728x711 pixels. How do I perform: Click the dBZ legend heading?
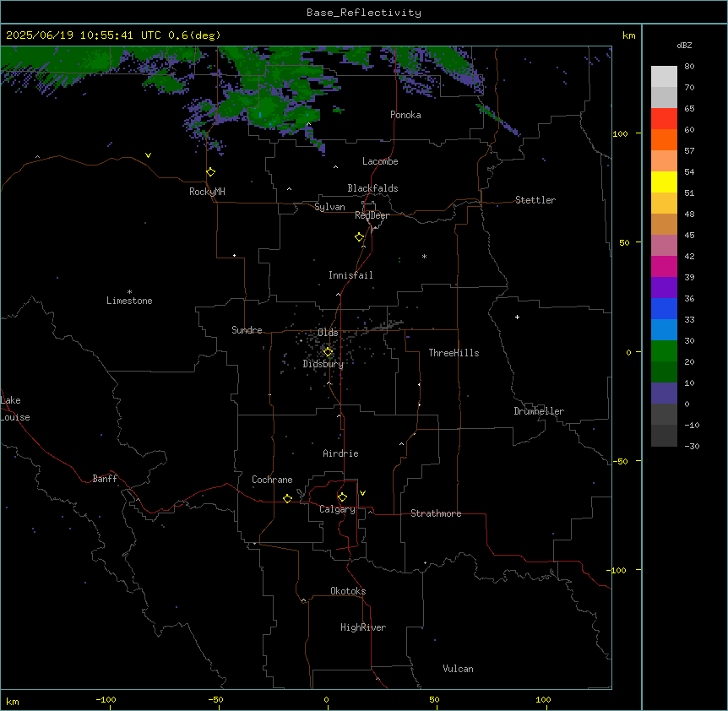[x=684, y=45]
